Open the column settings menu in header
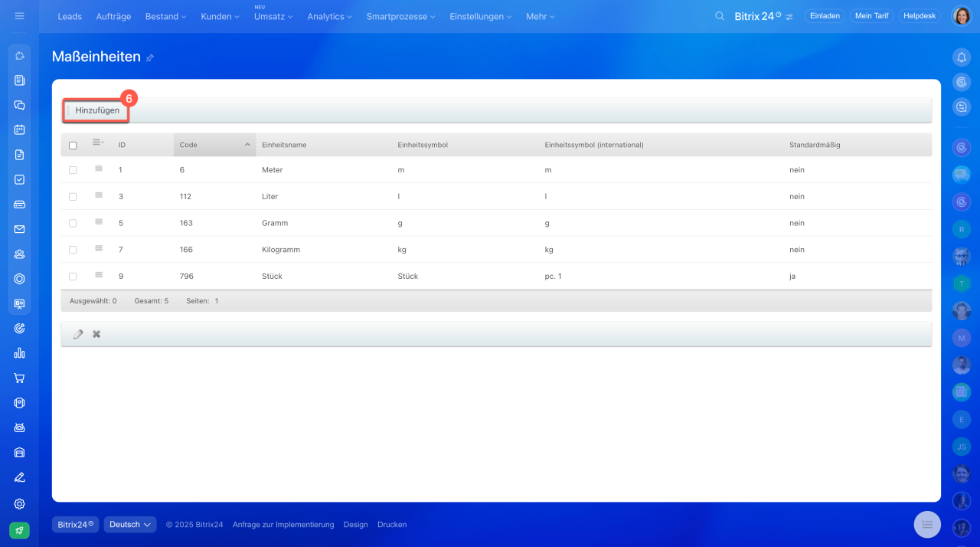The height and width of the screenshot is (547, 980). coord(98,142)
